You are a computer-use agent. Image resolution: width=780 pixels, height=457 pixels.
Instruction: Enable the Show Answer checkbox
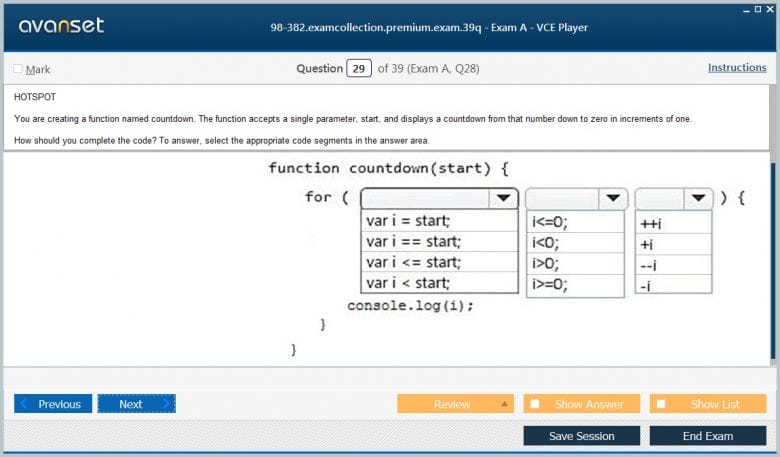point(535,404)
